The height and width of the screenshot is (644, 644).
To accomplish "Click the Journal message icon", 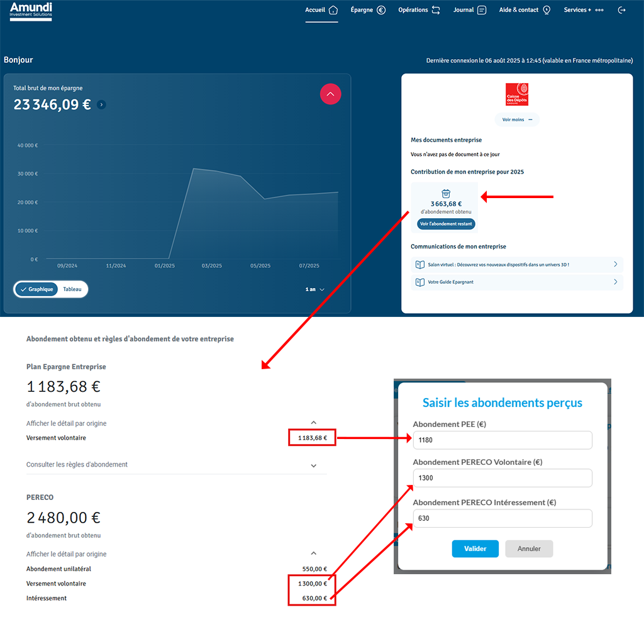I will 482,10.
